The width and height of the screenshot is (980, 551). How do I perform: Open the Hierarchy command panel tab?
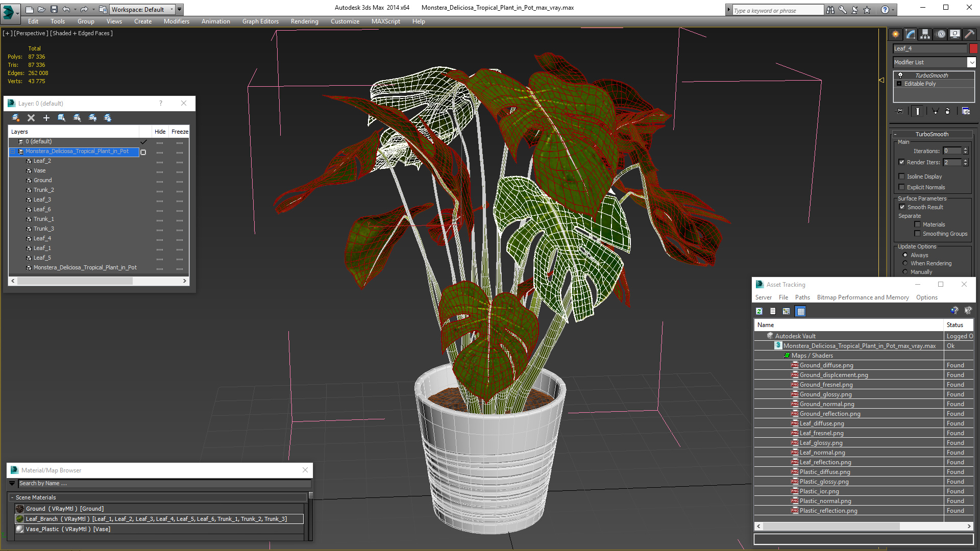point(925,34)
